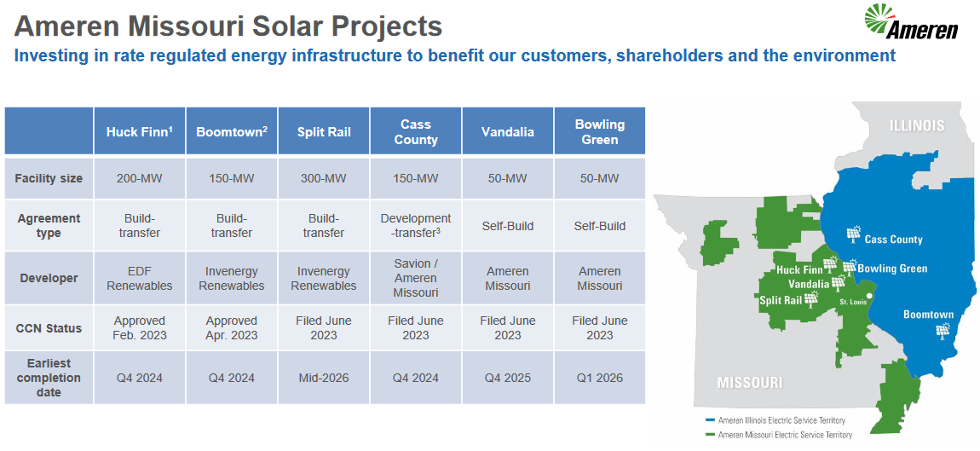
Task: Click the 'Boomtown' label on the map
Action: (x=929, y=315)
